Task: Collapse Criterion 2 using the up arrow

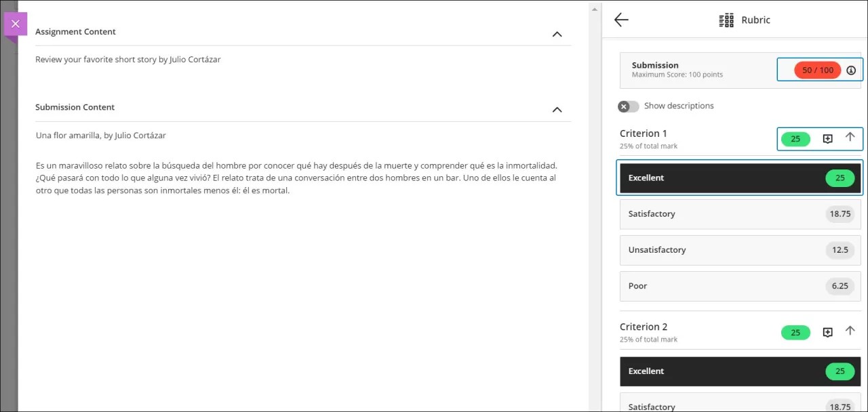Action: 850,331
